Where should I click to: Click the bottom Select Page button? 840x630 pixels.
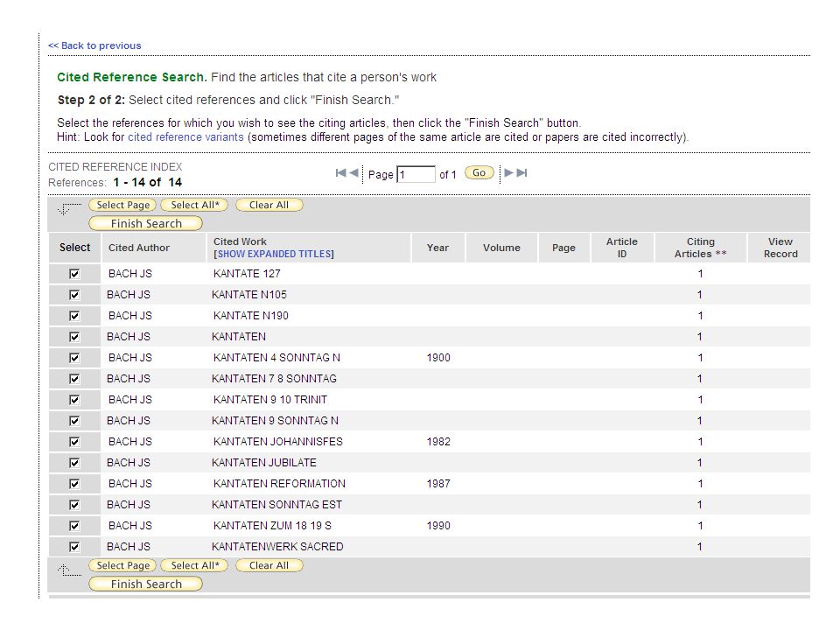tap(122, 565)
